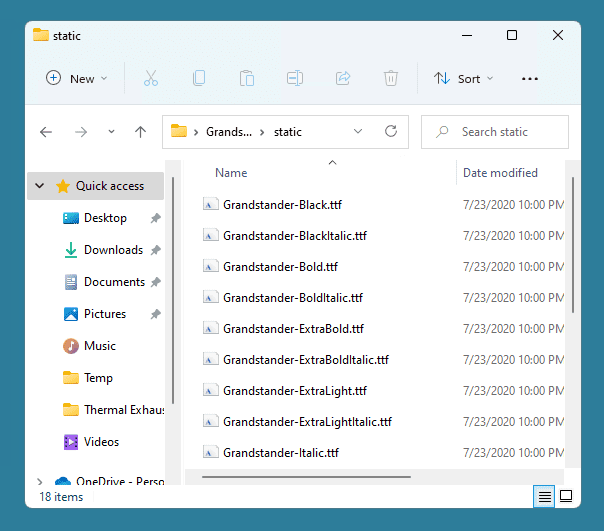This screenshot has height=531, width=604.
Task: Click the Delete trash can icon
Action: click(x=391, y=78)
